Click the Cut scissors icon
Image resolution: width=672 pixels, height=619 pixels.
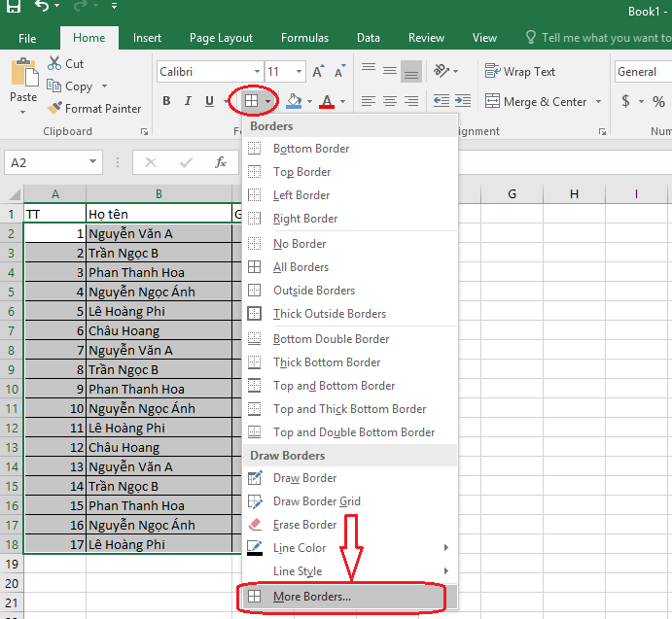point(54,63)
